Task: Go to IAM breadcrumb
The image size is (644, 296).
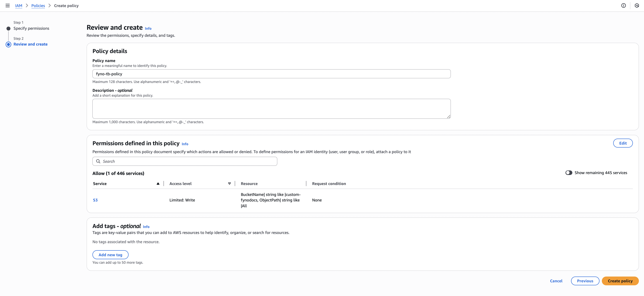Action: [x=18, y=6]
